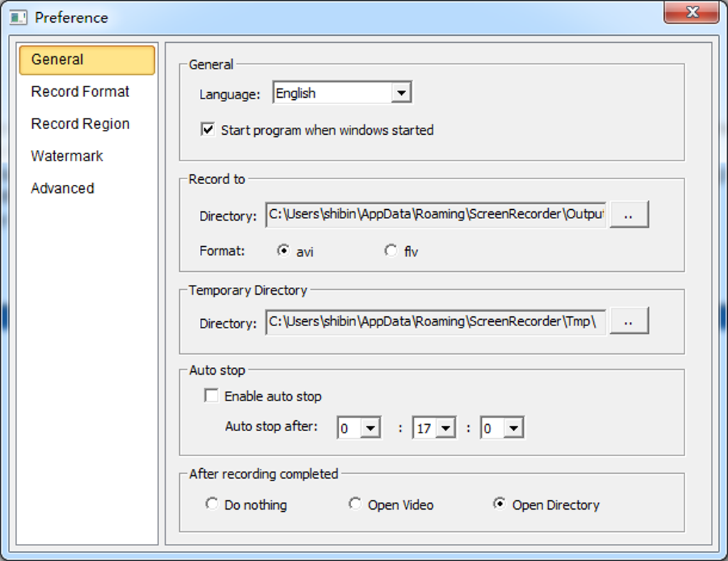728x561 pixels.
Task: Click the 'Format:' label
Action: pos(222,251)
